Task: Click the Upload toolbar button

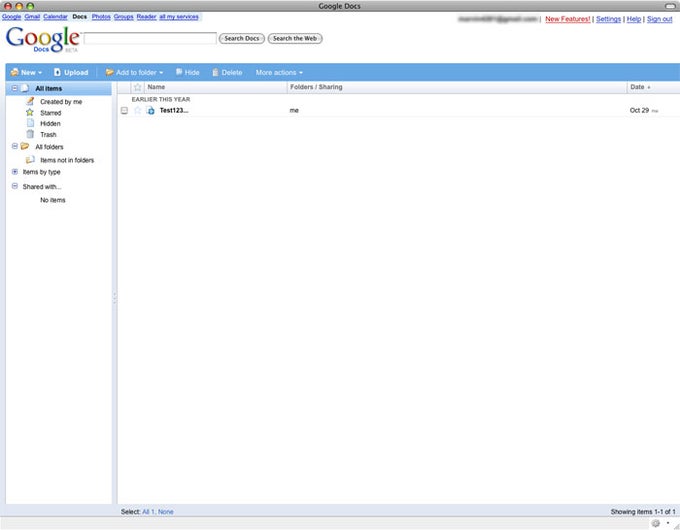Action: [71, 72]
